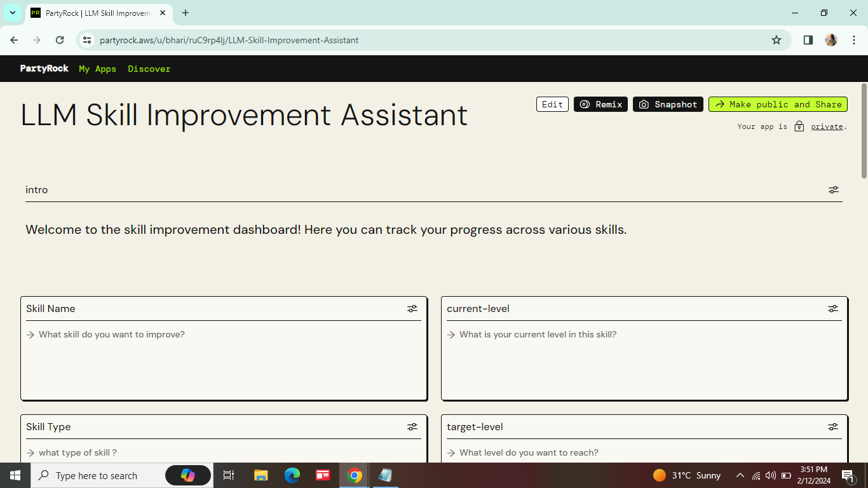The width and height of the screenshot is (868, 488).
Task: View site information icon in address bar
Action: (88, 40)
